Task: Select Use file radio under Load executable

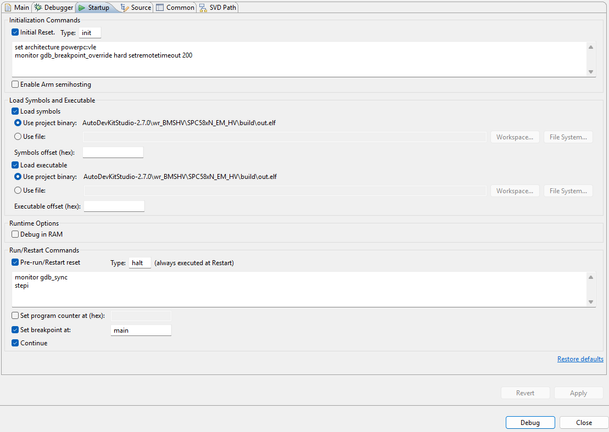Action: point(17,190)
